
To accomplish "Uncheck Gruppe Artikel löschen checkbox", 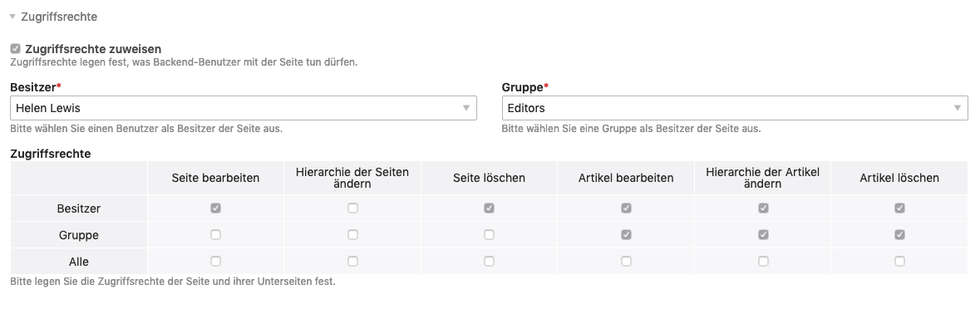I will point(899,235).
